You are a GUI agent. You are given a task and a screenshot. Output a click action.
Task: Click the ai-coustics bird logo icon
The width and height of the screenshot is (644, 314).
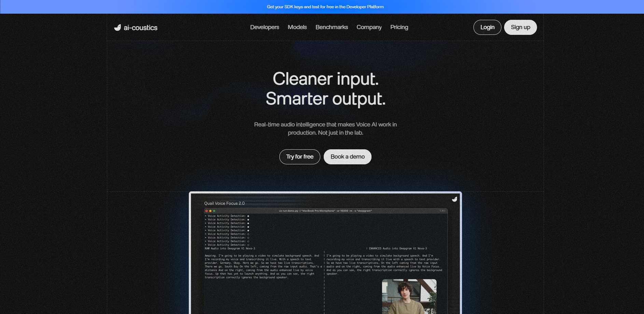tap(117, 28)
